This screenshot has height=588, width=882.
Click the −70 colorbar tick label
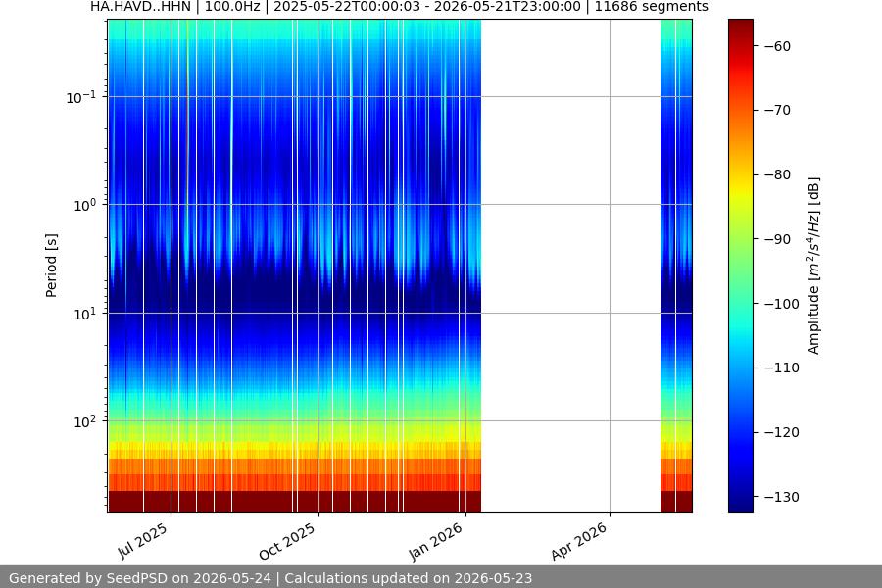coord(777,111)
